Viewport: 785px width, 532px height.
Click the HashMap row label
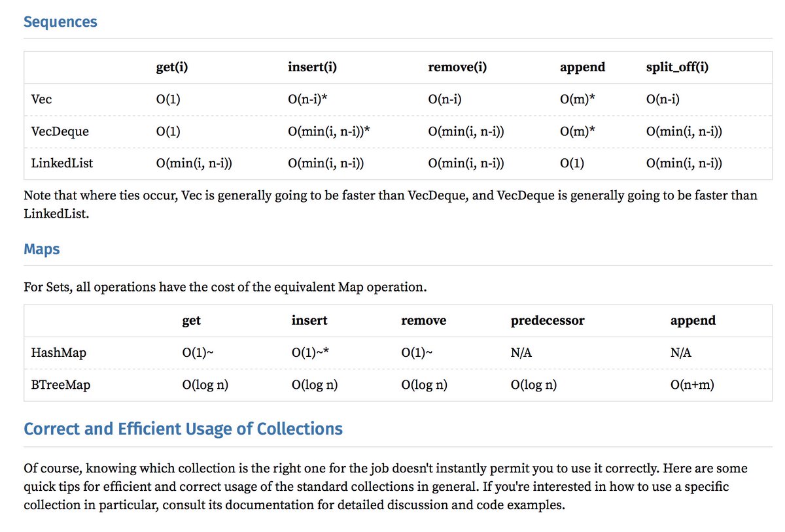[x=59, y=353]
